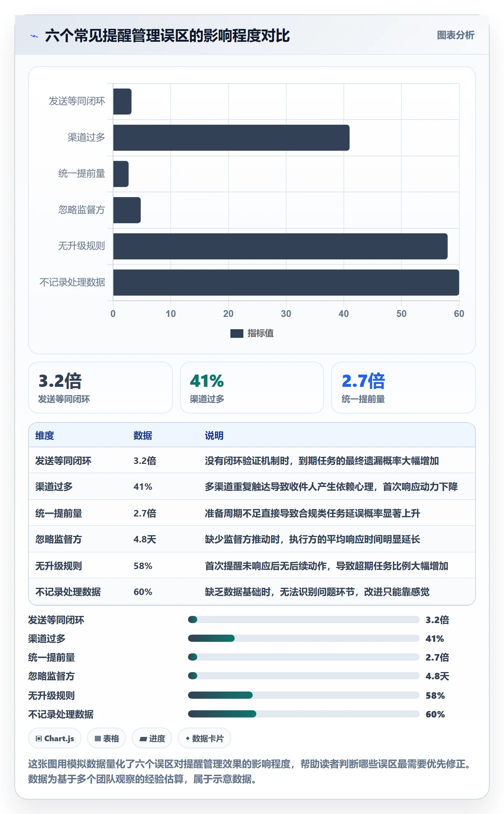This screenshot has height=814, width=504.
Task: Click the 无升级规则 chart bar
Action: (x=280, y=246)
